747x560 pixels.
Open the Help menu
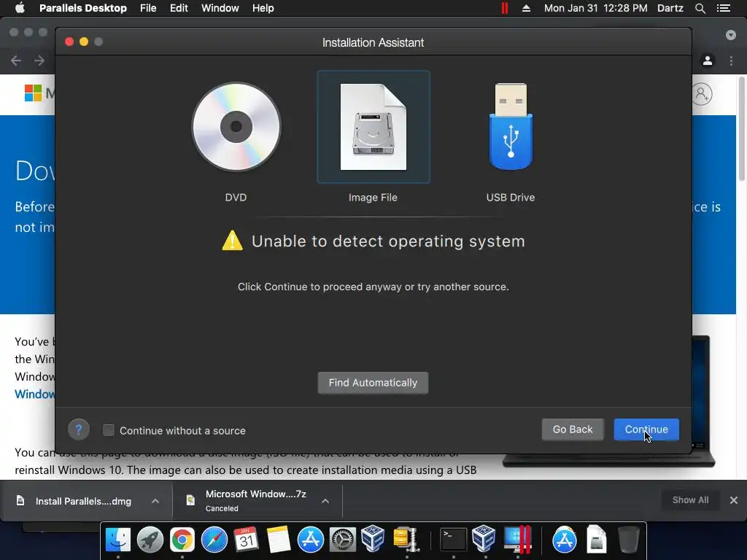pos(263,8)
